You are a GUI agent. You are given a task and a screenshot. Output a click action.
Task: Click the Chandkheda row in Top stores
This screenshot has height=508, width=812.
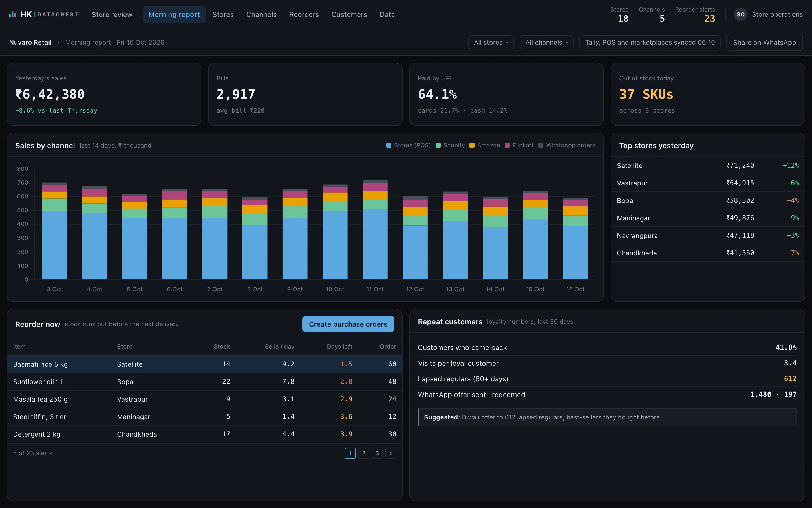[x=708, y=253]
